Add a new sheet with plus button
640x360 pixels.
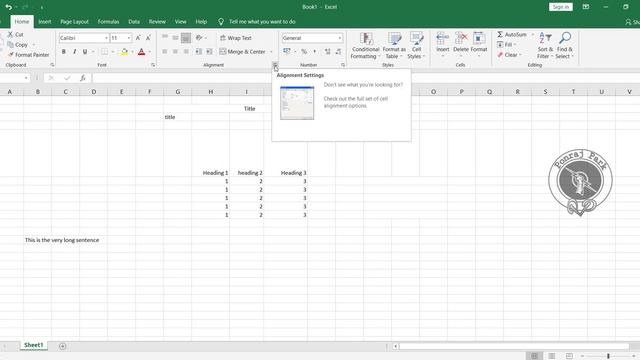62,346
